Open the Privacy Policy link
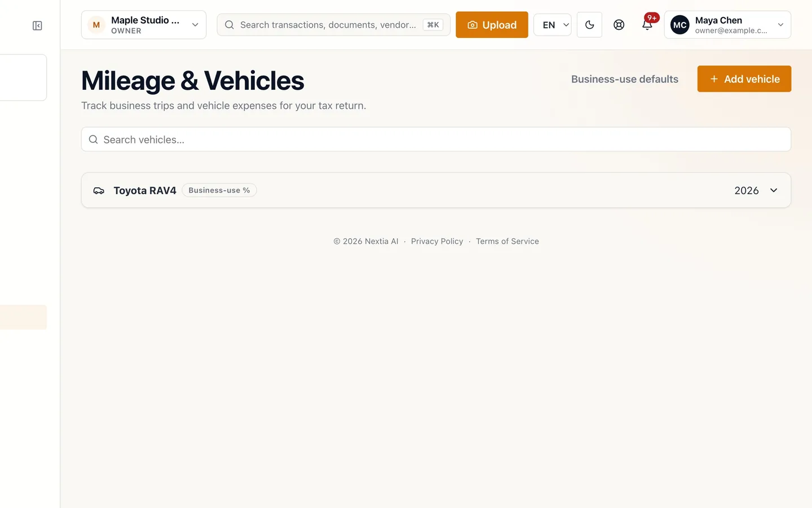 [x=437, y=241]
